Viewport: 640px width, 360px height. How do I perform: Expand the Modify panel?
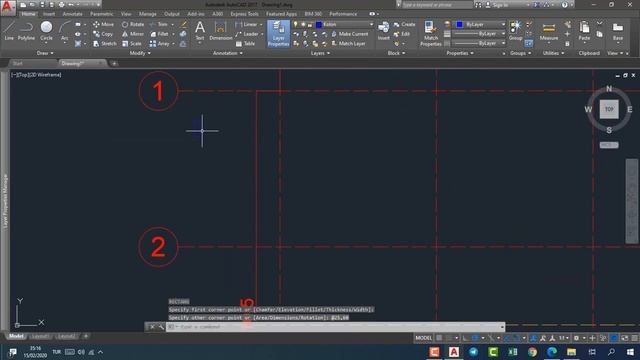(x=140, y=53)
